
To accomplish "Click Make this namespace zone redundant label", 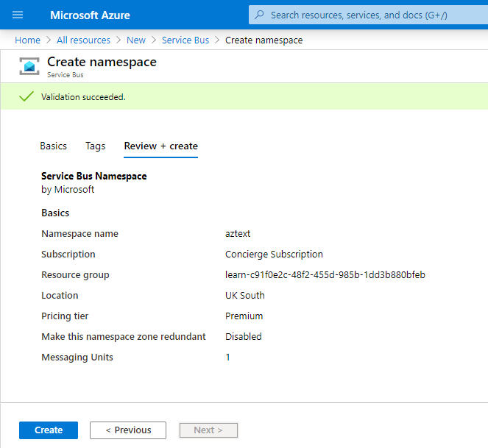I will [124, 336].
